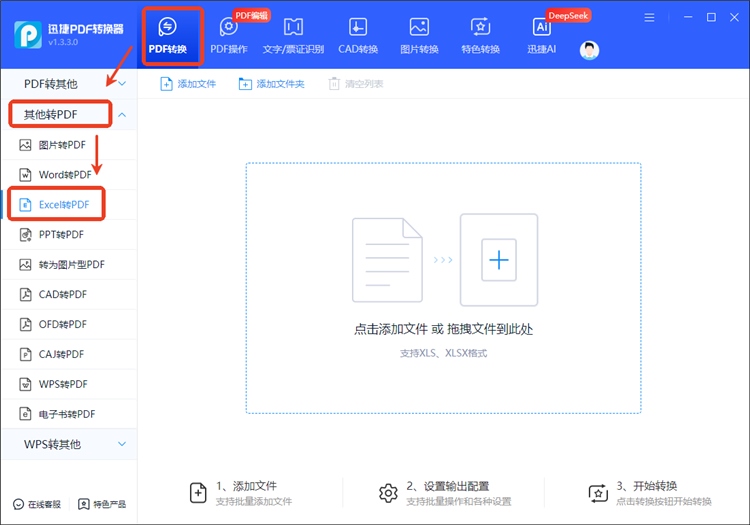Click the 点击转换按钮开始转换 description

coord(664,502)
